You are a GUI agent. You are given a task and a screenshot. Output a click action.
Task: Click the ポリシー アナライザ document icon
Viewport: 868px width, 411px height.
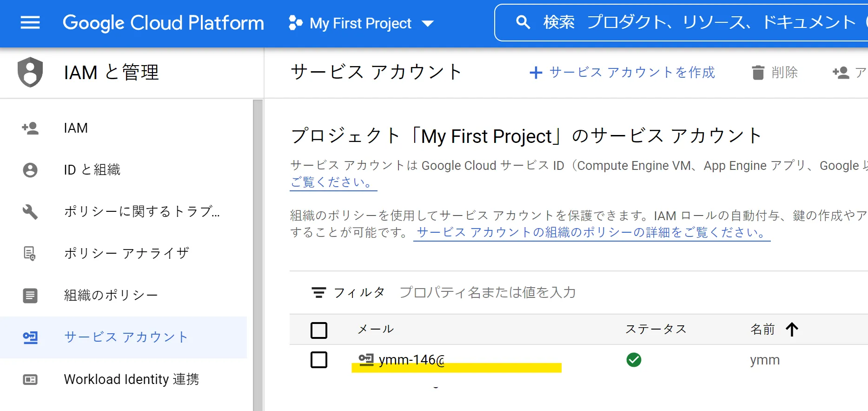pyautogui.click(x=30, y=254)
